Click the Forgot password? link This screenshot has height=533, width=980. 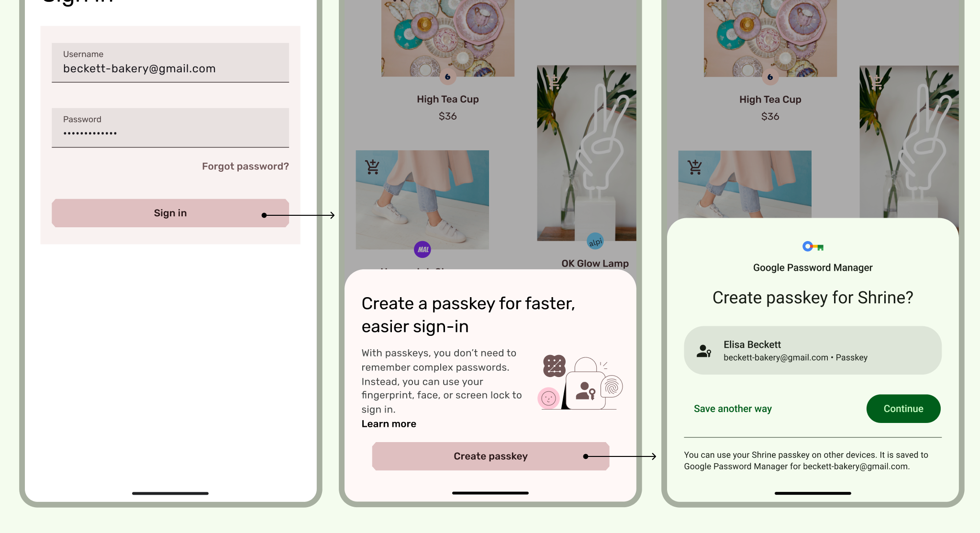[x=245, y=166]
